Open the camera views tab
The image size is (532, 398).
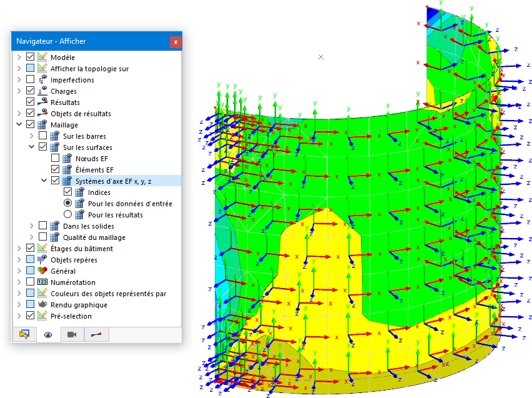(x=72, y=334)
